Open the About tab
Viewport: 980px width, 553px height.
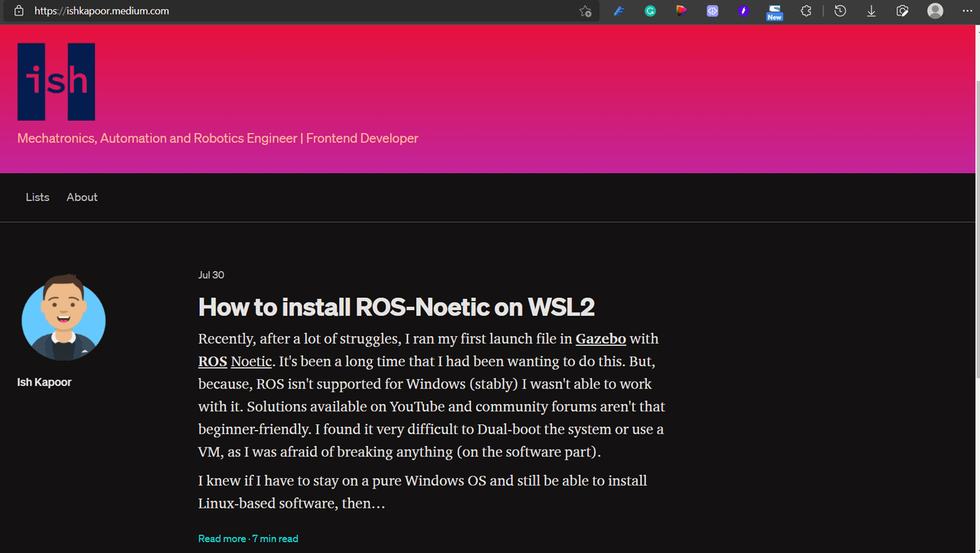coord(82,197)
